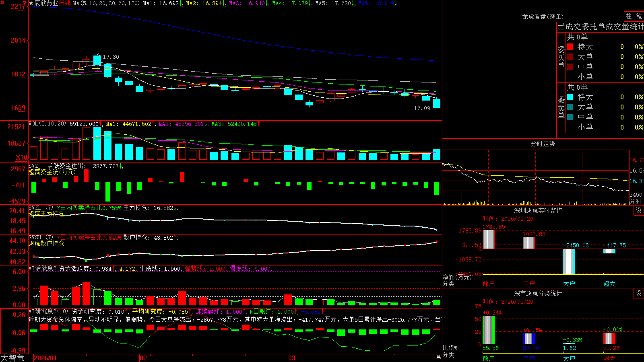Open 设 settings for 深圳超赢实时监控
This screenshot has height=362, width=644.
(x=639, y=210)
